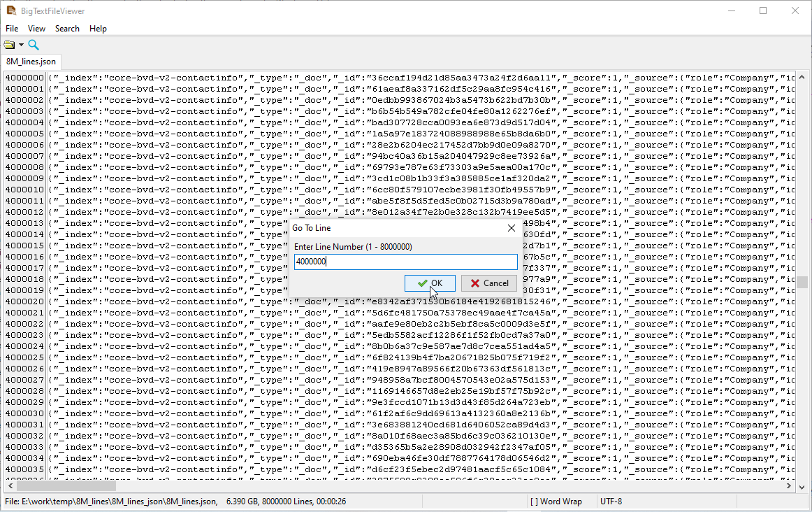Open the Search menu
This screenshot has width=812, height=512.
pyautogui.click(x=67, y=29)
